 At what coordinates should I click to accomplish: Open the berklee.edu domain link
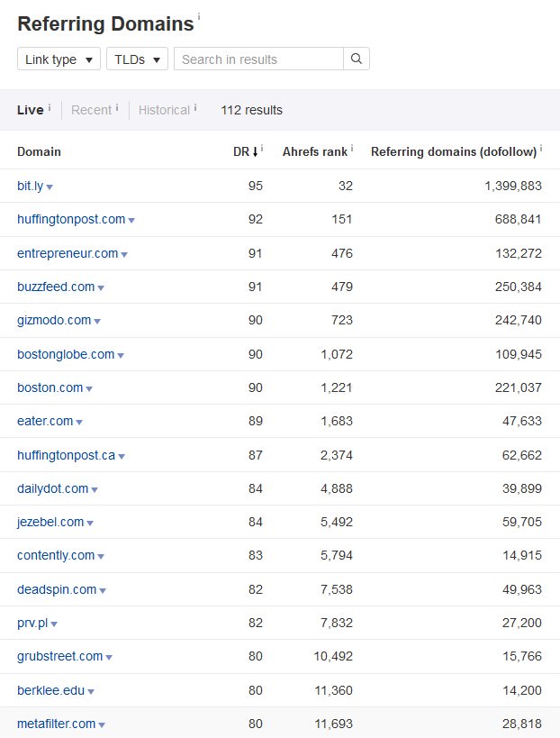tap(50, 690)
